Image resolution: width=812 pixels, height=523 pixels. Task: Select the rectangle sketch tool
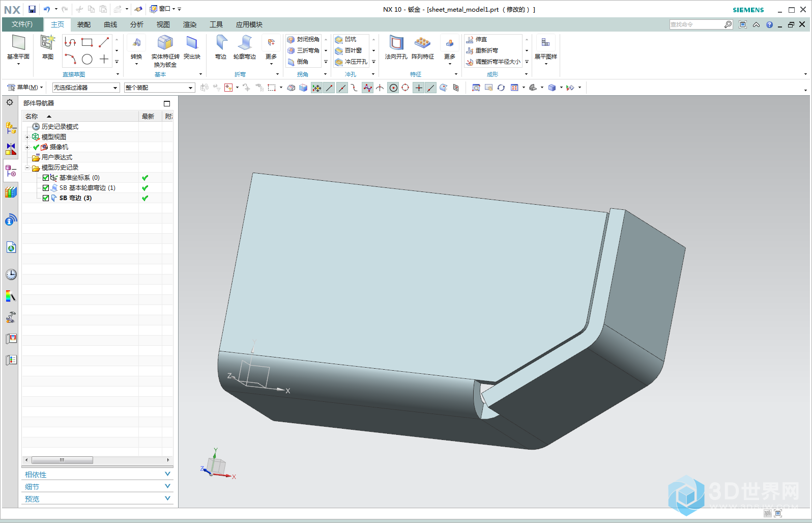click(87, 42)
